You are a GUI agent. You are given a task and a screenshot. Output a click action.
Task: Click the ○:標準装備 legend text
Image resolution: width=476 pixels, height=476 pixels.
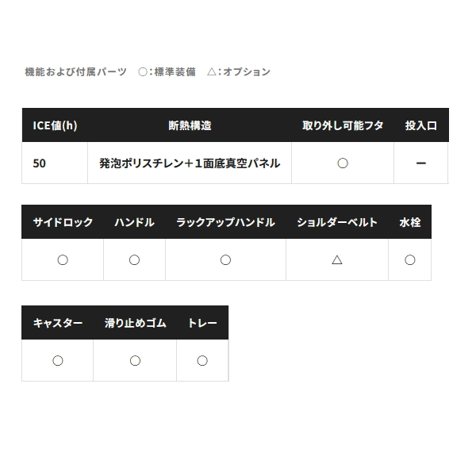point(167,72)
